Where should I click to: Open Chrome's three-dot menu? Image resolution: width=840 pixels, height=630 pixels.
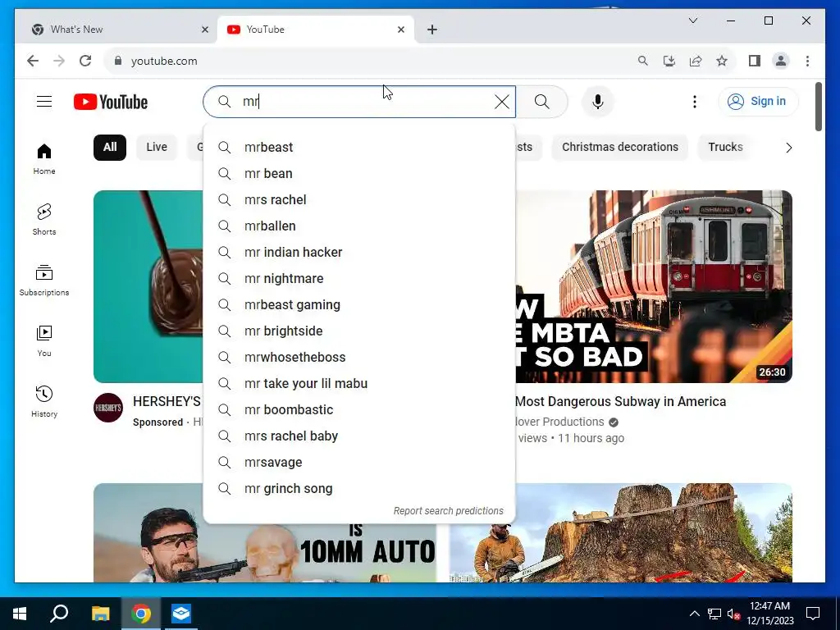pos(807,61)
